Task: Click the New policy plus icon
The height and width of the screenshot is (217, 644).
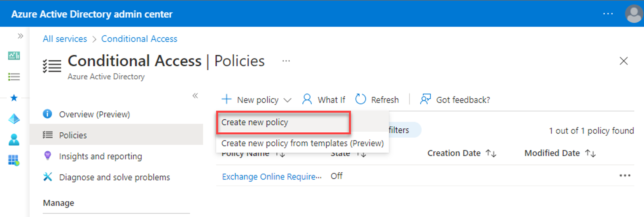Action: point(227,99)
